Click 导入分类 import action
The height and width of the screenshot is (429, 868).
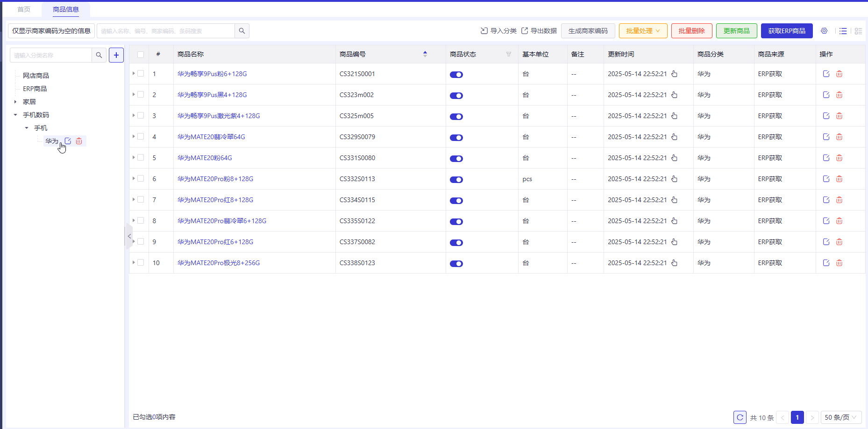(x=498, y=31)
